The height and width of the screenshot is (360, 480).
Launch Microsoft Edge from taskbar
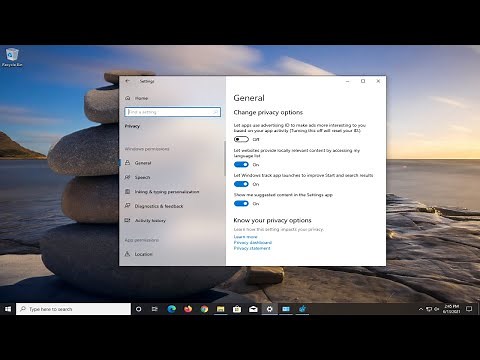click(x=172, y=309)
